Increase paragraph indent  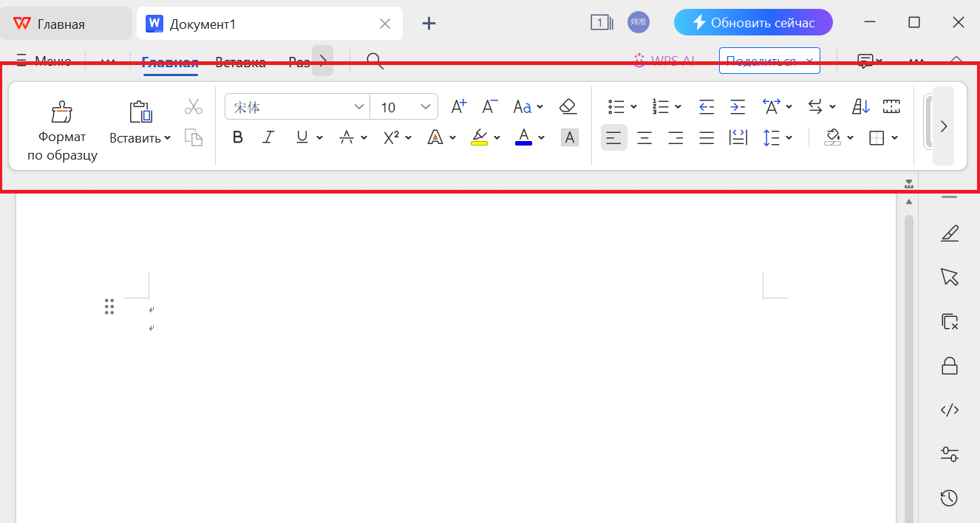[738, 107]
